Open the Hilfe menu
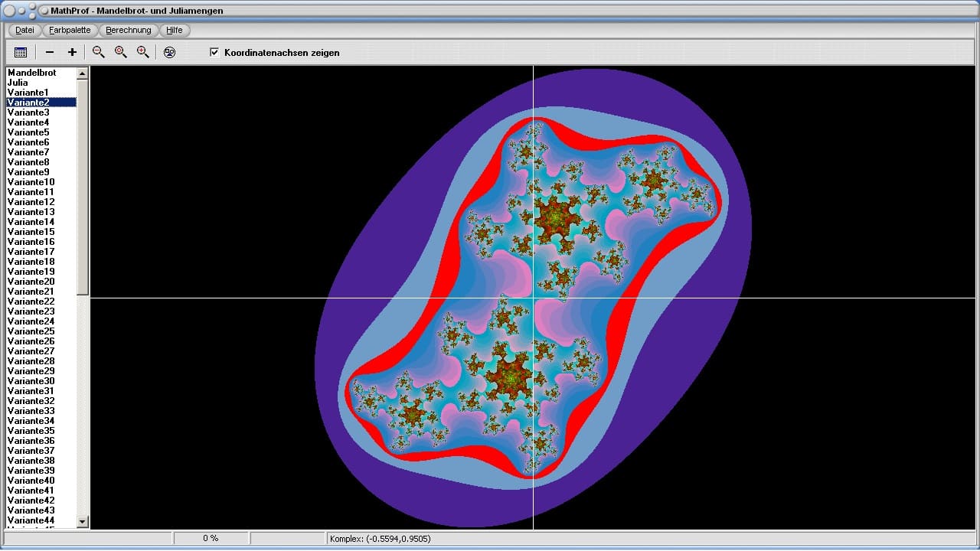The width and height of the screenshot is (980, 551). tap(175, 30)
